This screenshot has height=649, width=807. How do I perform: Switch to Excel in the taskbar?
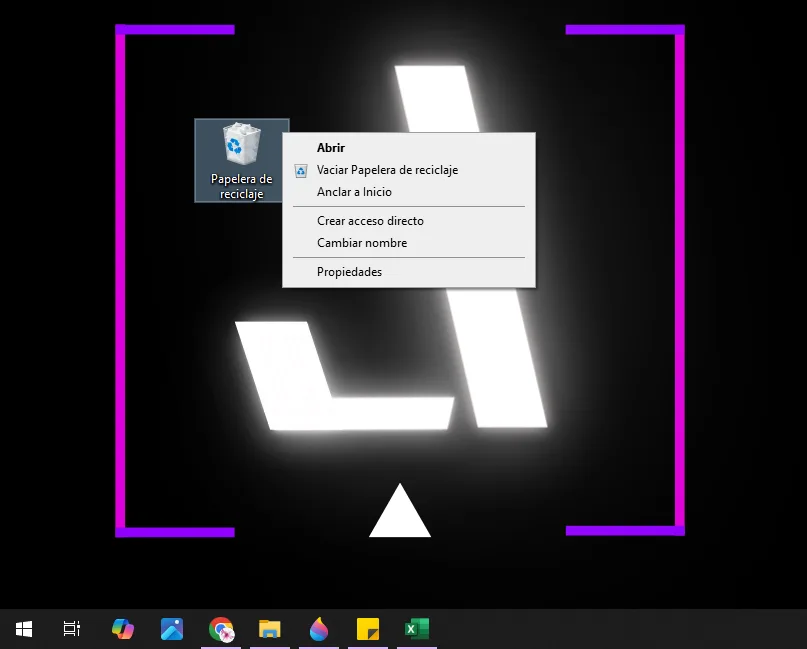417,628
